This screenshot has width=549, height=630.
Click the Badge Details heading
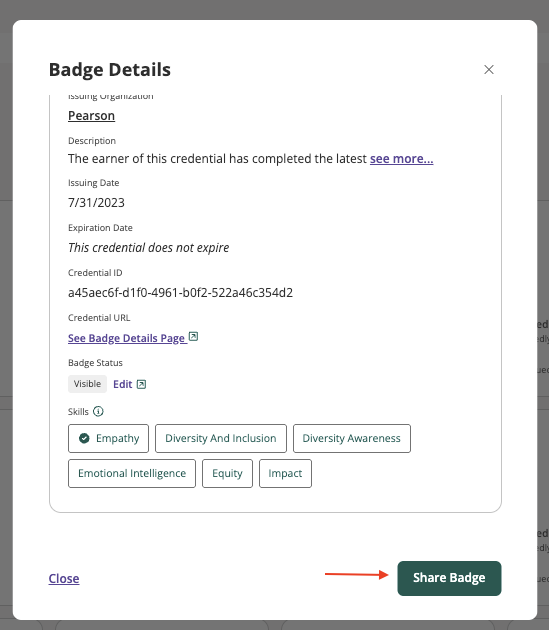click(x=110, y=70)
